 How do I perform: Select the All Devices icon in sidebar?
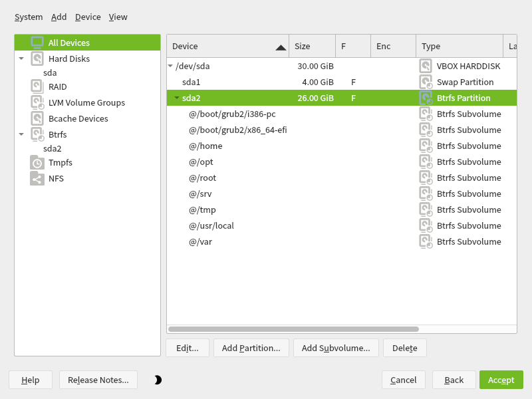point(39,42)
